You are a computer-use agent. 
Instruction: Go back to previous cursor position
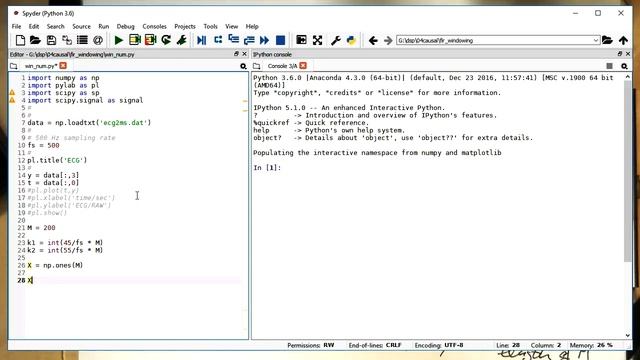coord(373,40)
